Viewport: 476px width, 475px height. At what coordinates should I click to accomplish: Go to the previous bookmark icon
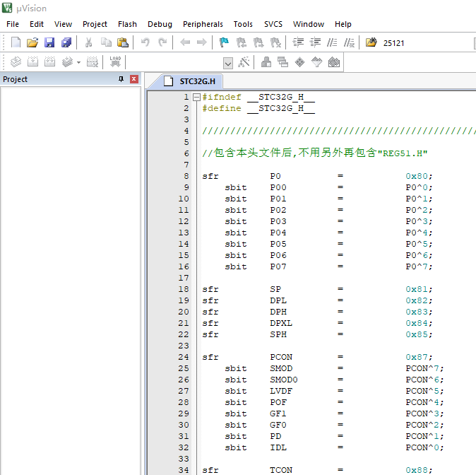pyautogui.click(x=242, y=42)
